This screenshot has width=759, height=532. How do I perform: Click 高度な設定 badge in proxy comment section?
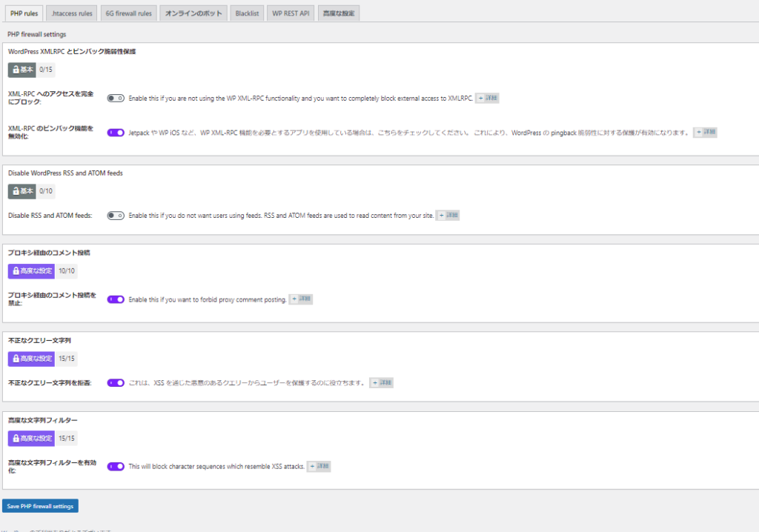coord(31,271)
